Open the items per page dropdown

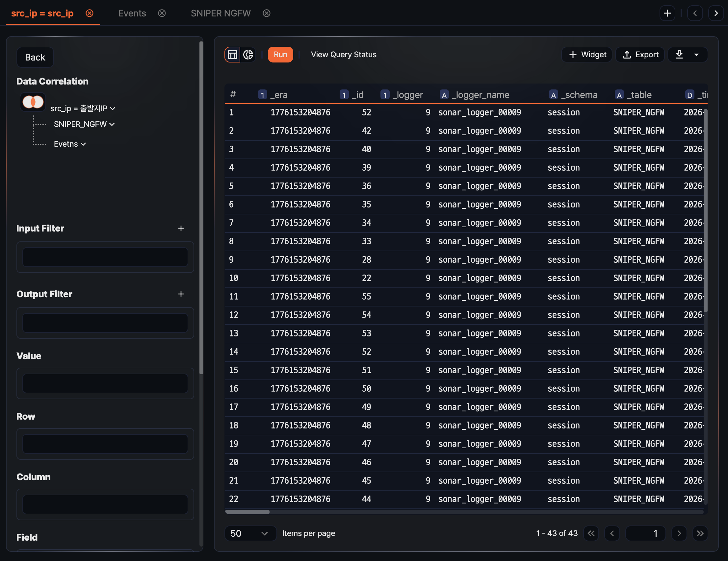[x=250, y=533]
